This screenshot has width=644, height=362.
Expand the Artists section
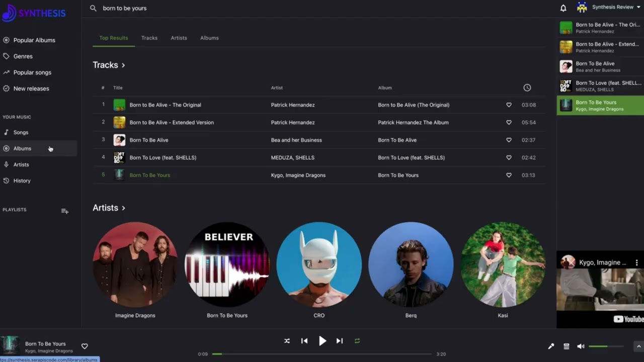(x=109, y=208)
